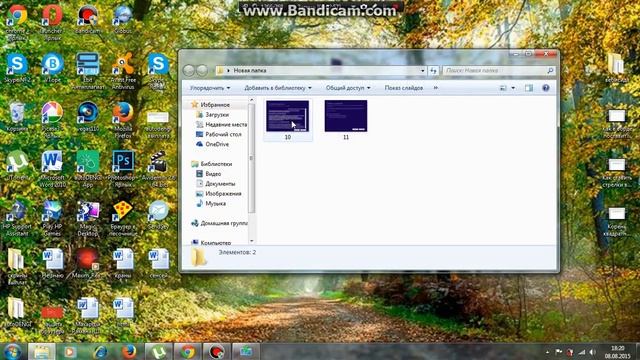640x360 pixels.
Task: Click the Windows Start button
Action: (x=12, y=351)
